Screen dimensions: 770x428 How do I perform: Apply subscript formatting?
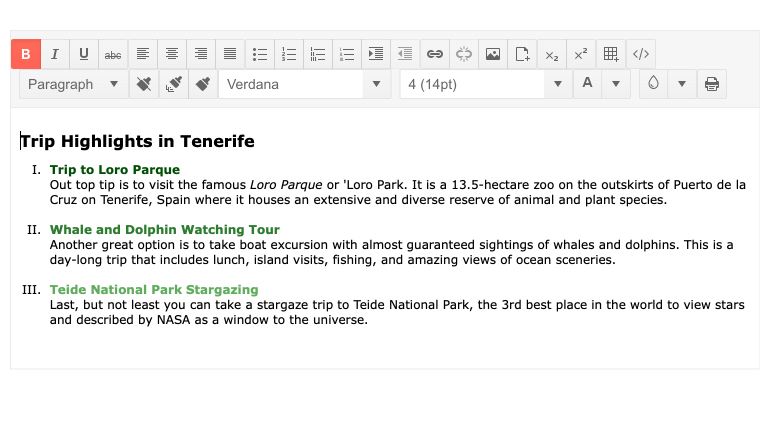[552, 54]
